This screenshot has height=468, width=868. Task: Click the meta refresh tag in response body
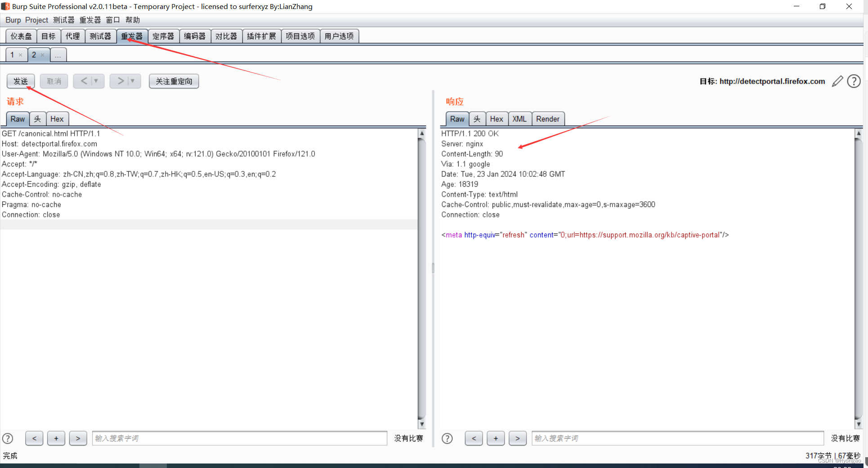(585, 235)
